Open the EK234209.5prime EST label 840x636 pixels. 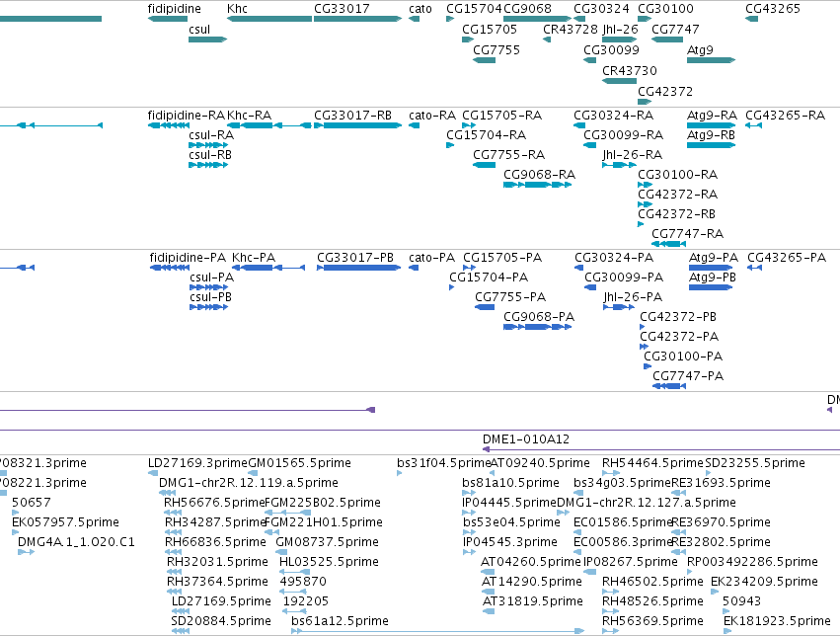[x=764, y=582]
